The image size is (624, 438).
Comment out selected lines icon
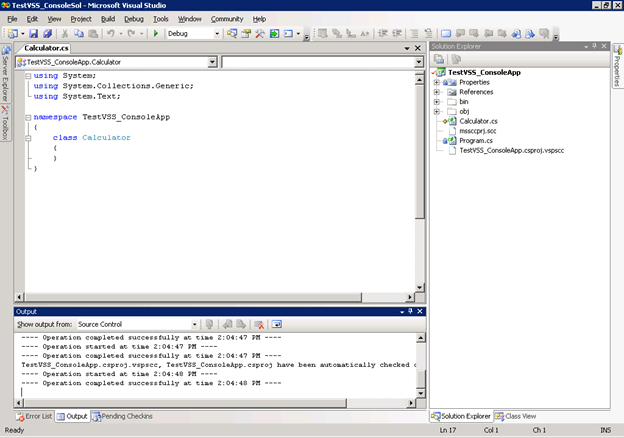pyautogui.click(x=414, y=34)
